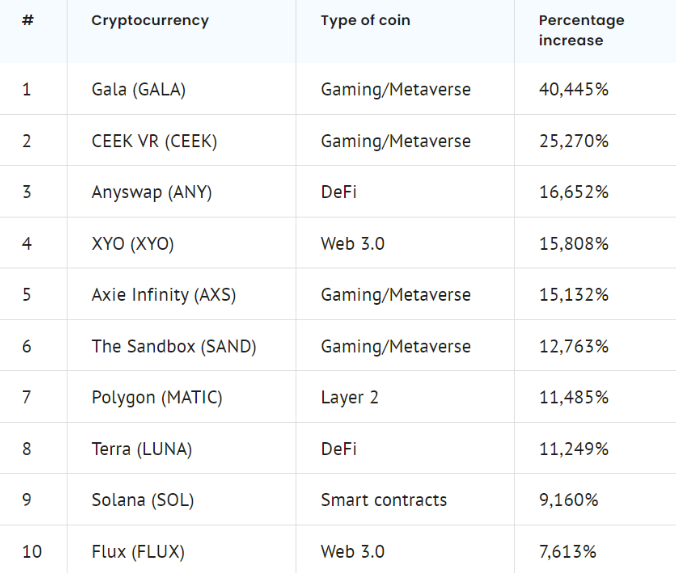676x573 pixels.
Task: Select the 25,270% increase cell
Action: point(574,141)
